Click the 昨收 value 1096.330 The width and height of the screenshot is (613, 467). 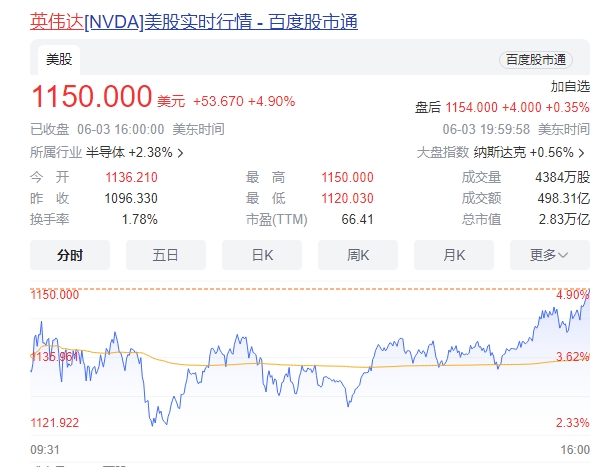click(131, 199)
